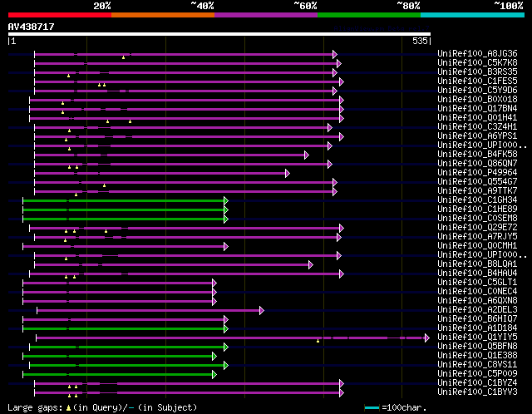532x414 pixels.
Task: Select the UniRef100_Q5BFN8 label
Action: pyautogui.click(x=477, y=347)
